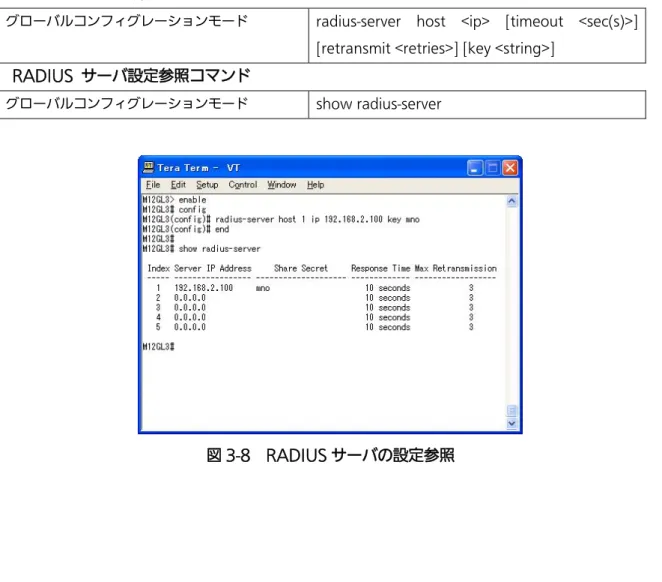The height and width of the screenshot is (582, 662).
Task: Open the Setup menu in Tera Term
Action: click(x=207, y=185)
